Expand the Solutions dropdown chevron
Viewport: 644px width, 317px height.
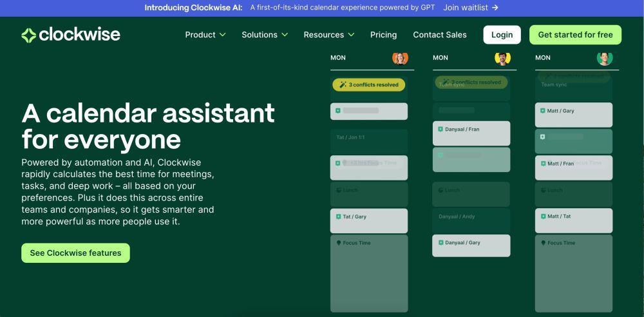click(x=285, y=35)
